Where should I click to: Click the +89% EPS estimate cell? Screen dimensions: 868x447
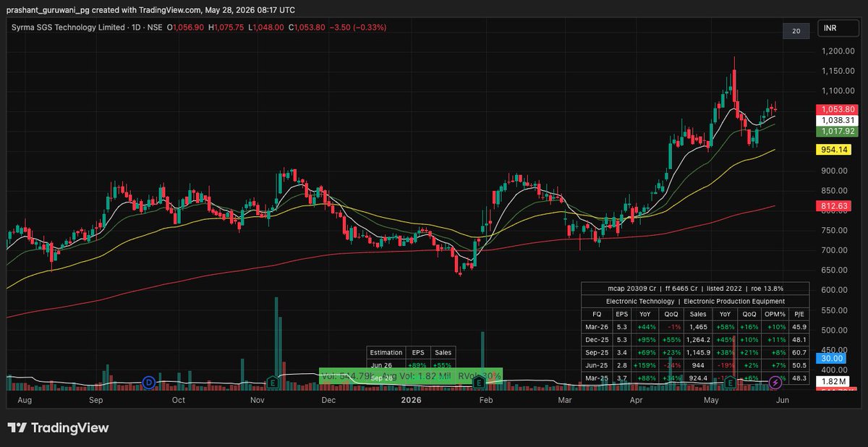click(x=419, y=365)
